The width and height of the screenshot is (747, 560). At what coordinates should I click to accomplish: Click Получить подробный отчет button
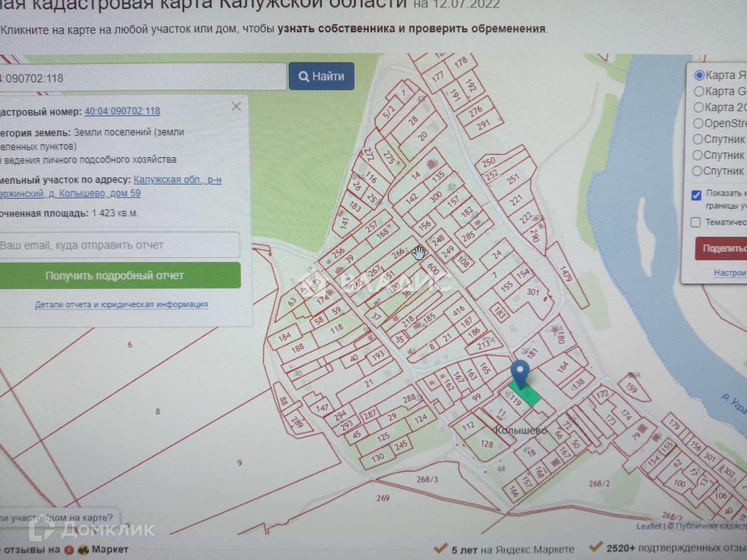click(120, 275)
